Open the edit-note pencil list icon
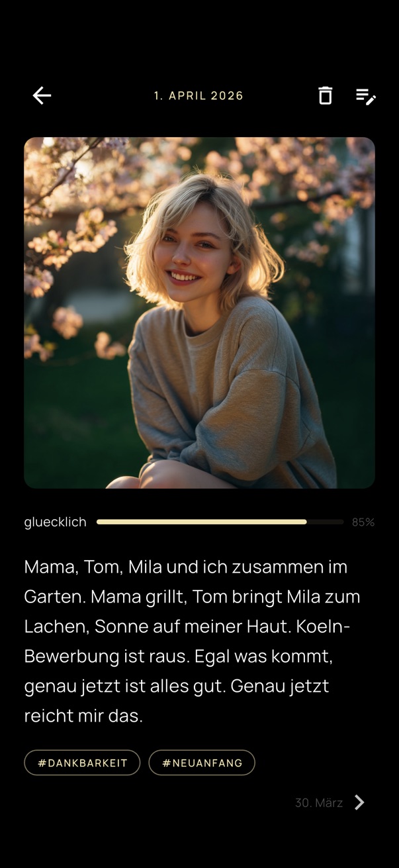Screen dimensions: 399x868 (x=366, y=96)
